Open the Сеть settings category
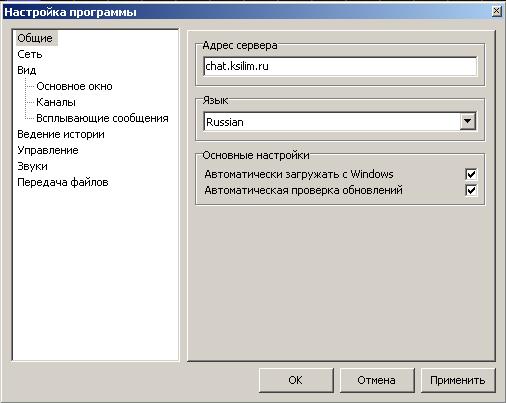Image resolution: width=506 pixels, height=403 pixels. point(30,54)
